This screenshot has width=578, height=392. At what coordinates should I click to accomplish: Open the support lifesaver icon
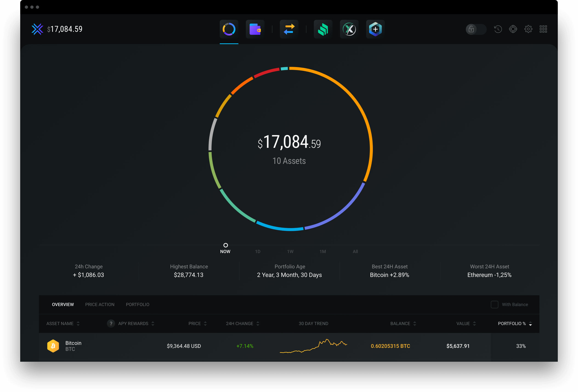click(x=513, y=29)
